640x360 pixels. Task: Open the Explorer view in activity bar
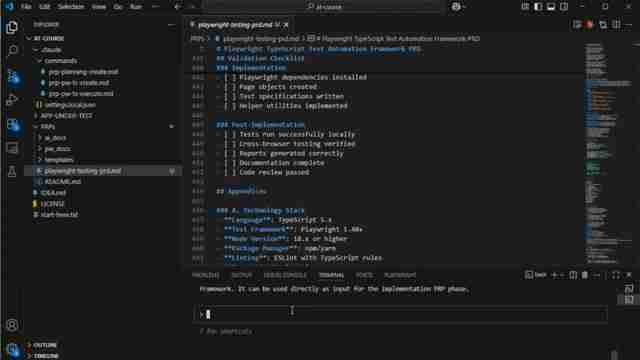(12, 27)
